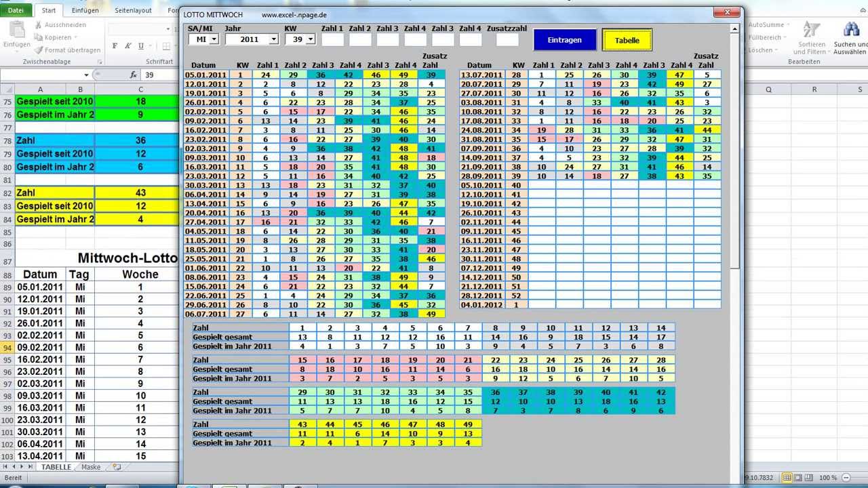Click the first Zahl 1 input field
This screenshot has height=488, width=868.
(332, 40)
